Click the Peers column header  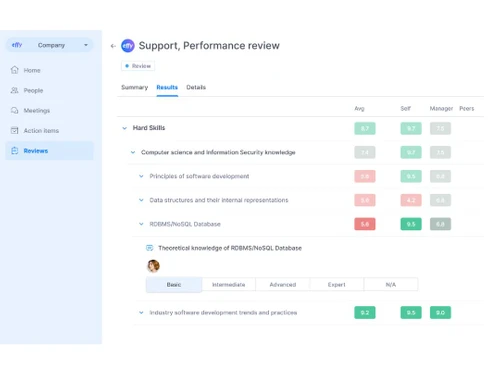467,108
